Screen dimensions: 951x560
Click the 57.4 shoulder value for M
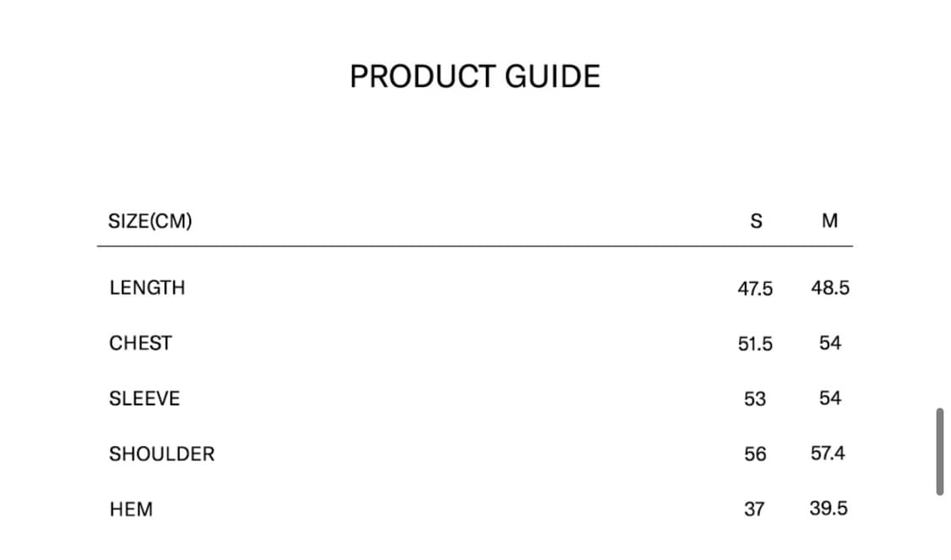pos(828,454)
